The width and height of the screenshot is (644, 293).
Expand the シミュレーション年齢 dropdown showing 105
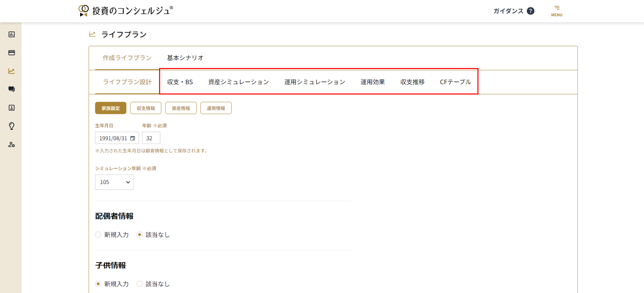tap(114, 182)
